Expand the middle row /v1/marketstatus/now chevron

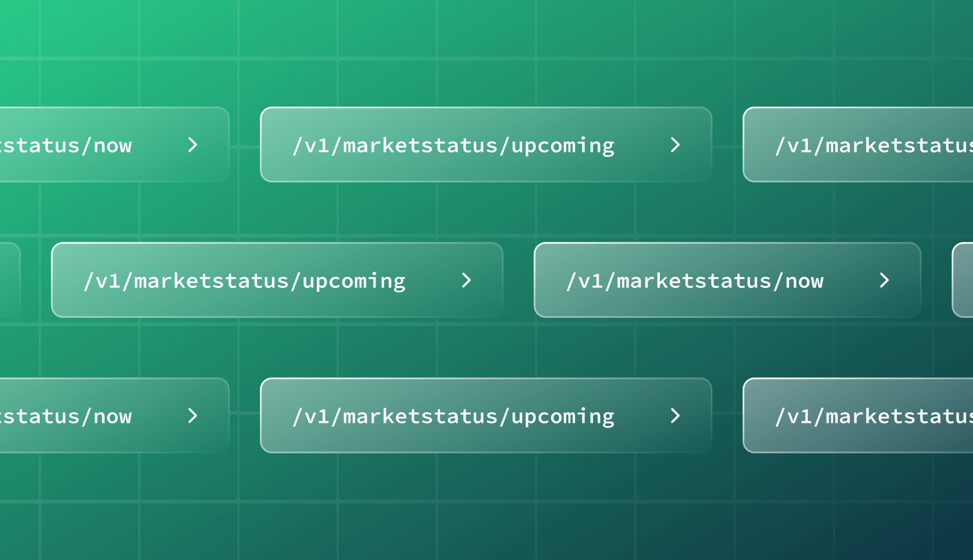click(884, 281)
